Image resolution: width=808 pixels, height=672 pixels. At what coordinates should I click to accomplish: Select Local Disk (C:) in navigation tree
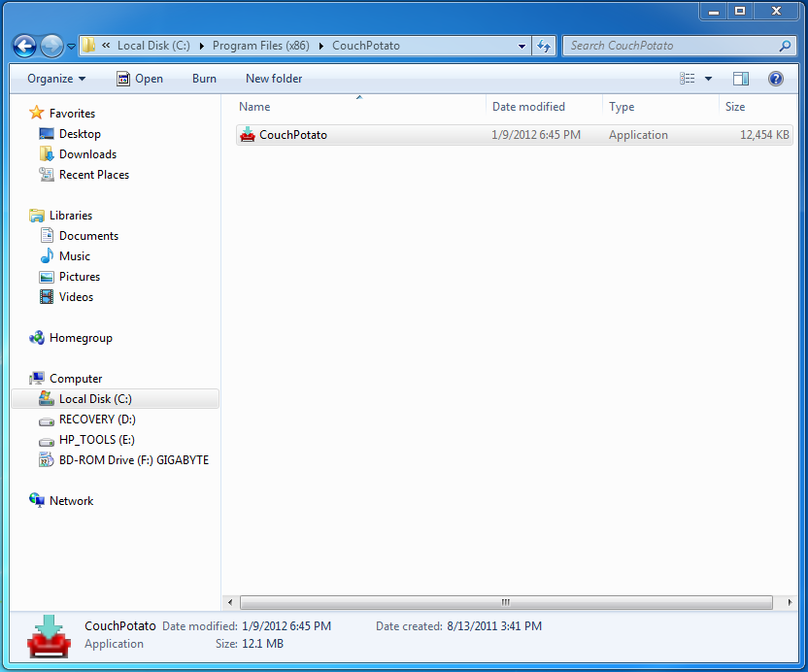pyautogui.click(x=115, y=399)
